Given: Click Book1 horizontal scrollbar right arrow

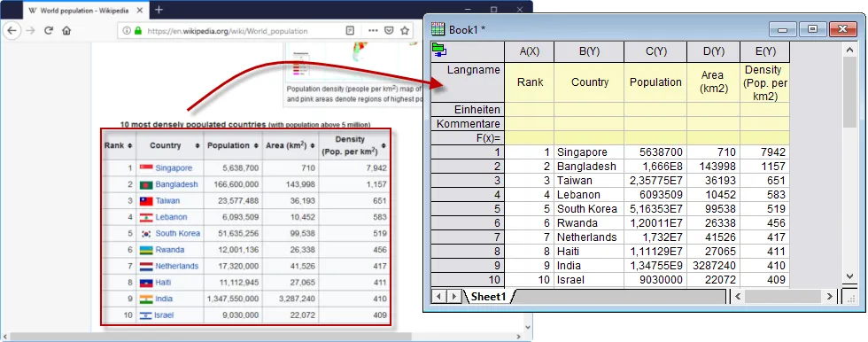Looking at the screenshot, I should (x=829, y=297).
